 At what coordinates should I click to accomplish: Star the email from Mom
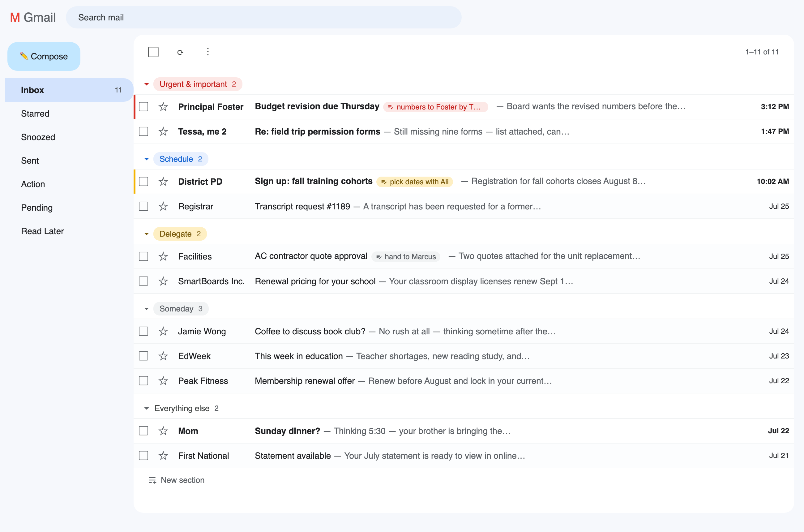163,431
